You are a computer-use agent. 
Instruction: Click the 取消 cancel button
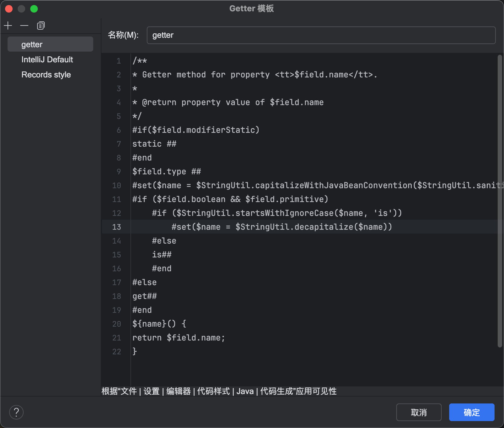(419, 412)
